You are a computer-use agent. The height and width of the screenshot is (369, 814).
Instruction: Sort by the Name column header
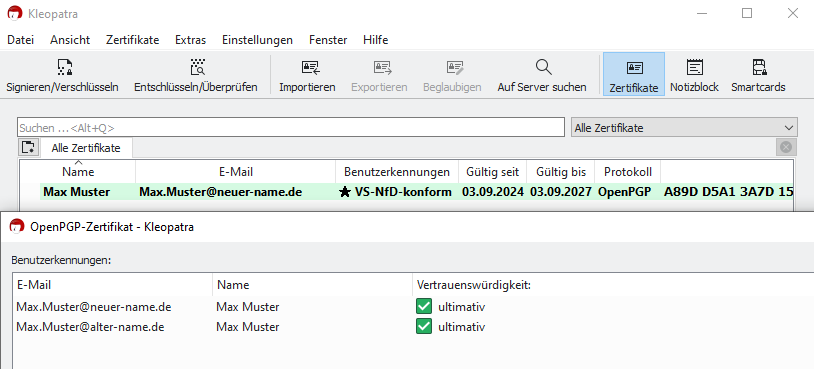pos(78,171)
